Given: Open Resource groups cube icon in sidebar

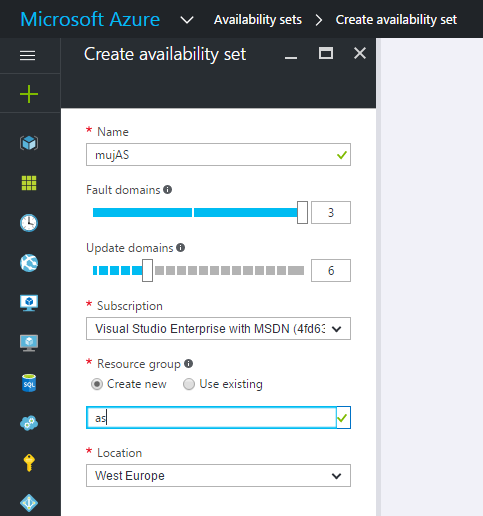Looking at the screenshot, I should pos(29,143).
